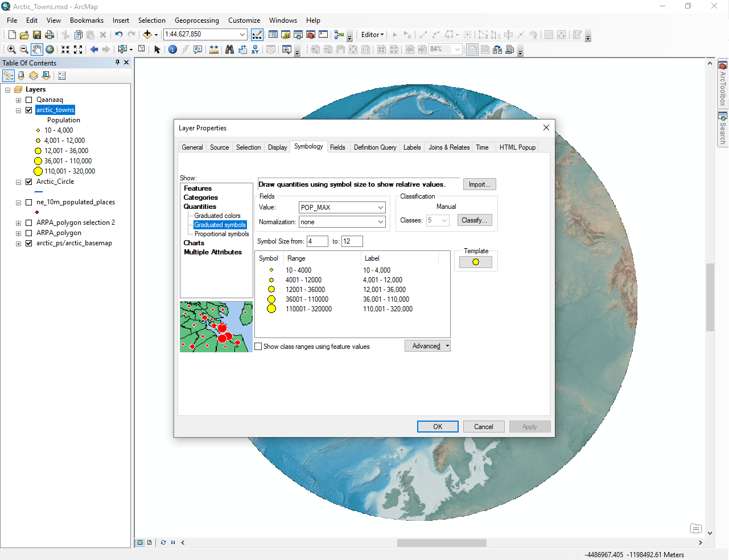Select the Pan hand tool
729x560 pixels.
pyautogui.click(x=37, y=50)
